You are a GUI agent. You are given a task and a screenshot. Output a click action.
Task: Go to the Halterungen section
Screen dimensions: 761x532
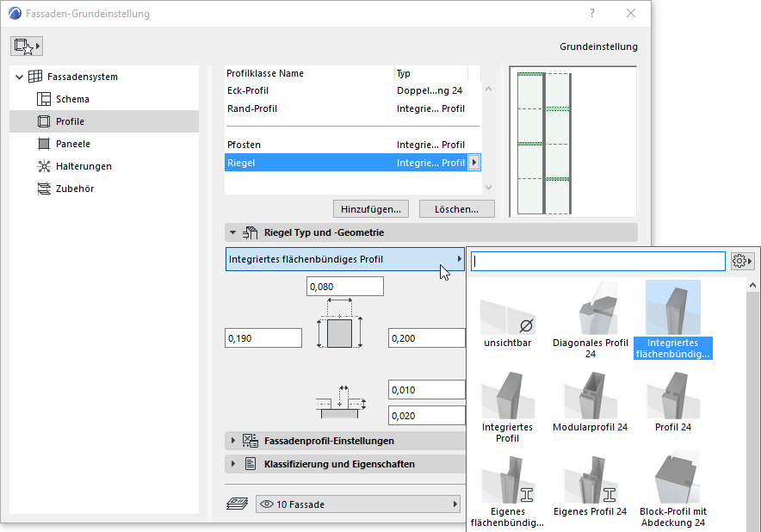[83, 166]
